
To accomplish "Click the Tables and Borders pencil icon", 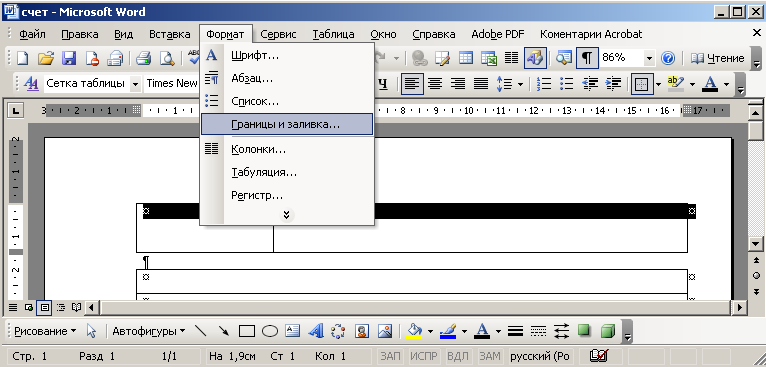I will (442, 58).
